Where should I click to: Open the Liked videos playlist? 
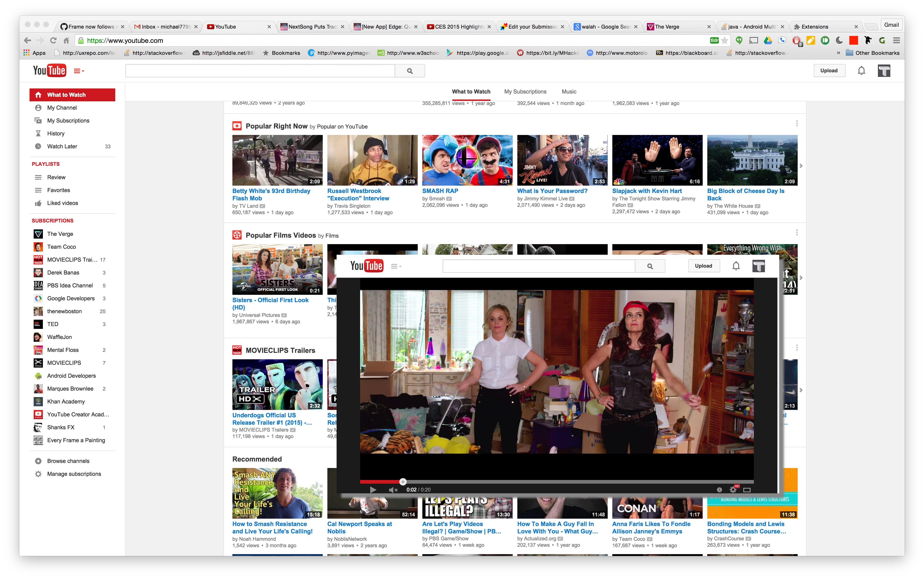click(x=62, y=203)
